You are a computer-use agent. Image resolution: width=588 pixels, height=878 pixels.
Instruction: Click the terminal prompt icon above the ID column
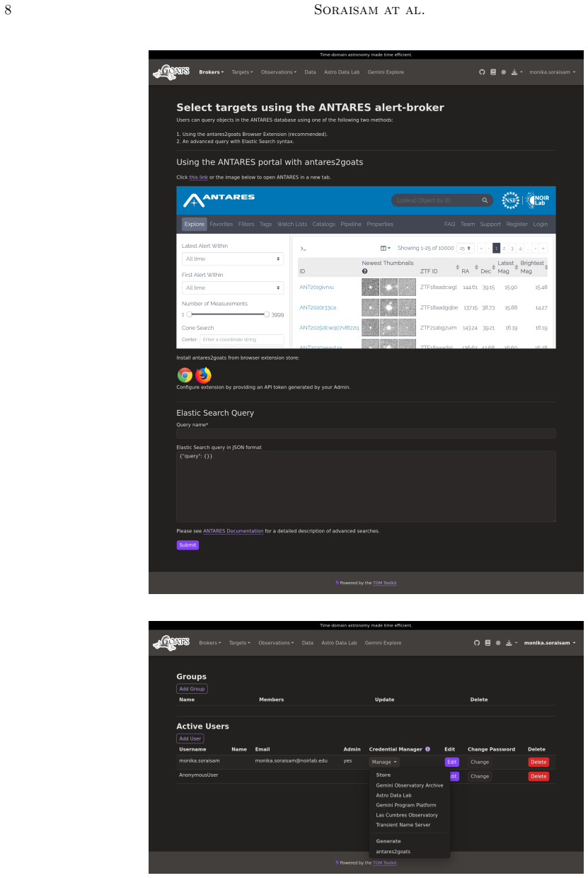(303, 249)
